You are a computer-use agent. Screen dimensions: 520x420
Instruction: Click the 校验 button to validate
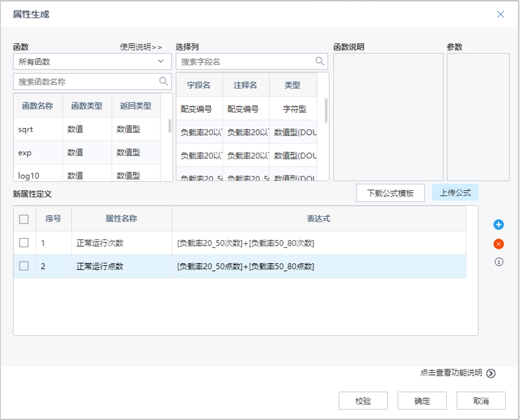[363, 400]
